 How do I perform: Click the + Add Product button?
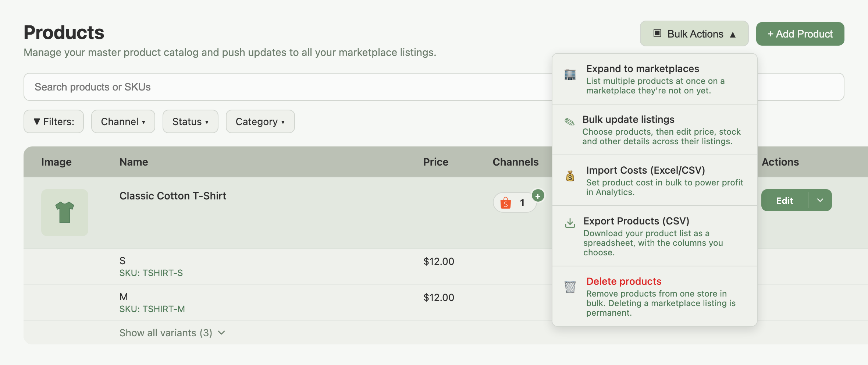pyautogui.click(x=800, y=34)
